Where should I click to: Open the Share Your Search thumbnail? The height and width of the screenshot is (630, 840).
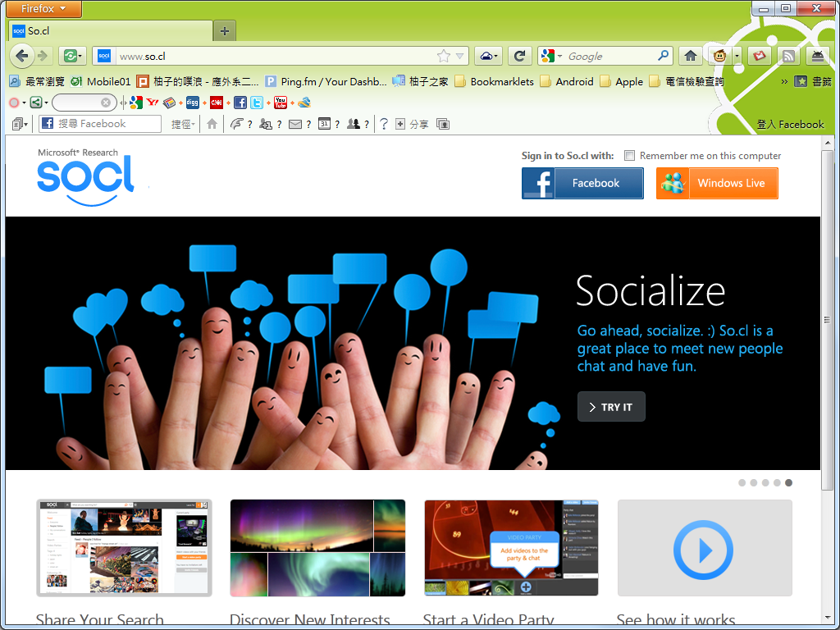pyautogui.click(x=125, y=547)
